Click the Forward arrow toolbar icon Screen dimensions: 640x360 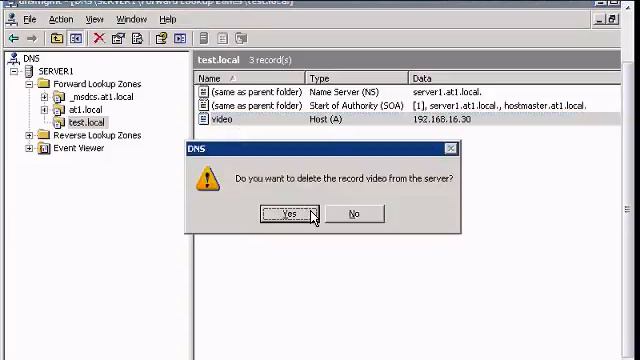coord(31,39)
